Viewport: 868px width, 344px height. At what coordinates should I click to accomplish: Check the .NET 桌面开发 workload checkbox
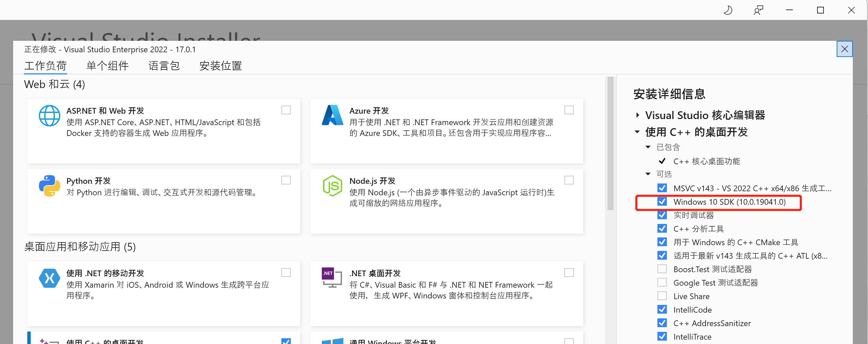pyautogui.click(x=569, y=273)
